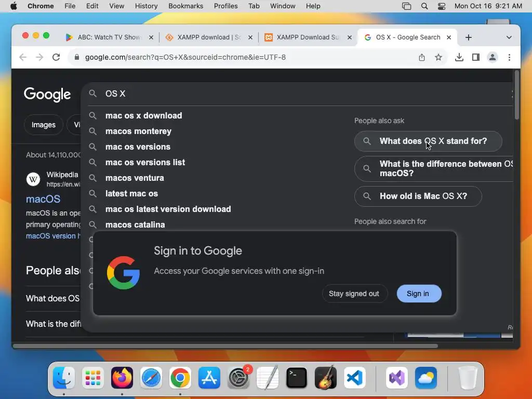This screenshot has height=399, width=532.
Task: Open Spotlight search in the menu bar
Action: click(x=424, y=6)
